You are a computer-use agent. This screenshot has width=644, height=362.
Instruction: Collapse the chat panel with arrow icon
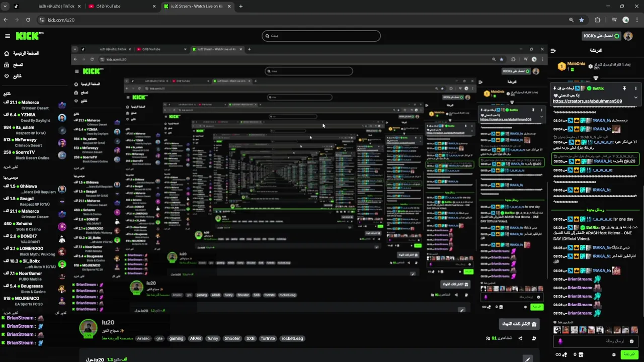point(553,50)
